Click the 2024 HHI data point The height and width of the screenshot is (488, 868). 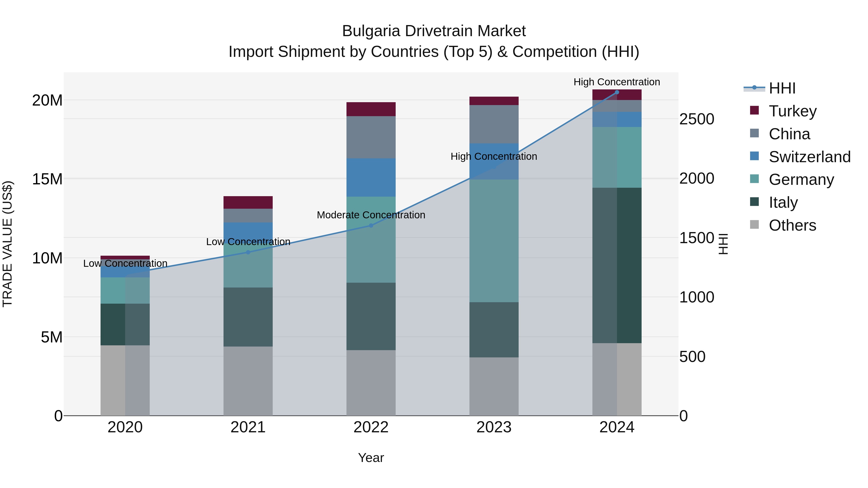[x=617, y=92]
